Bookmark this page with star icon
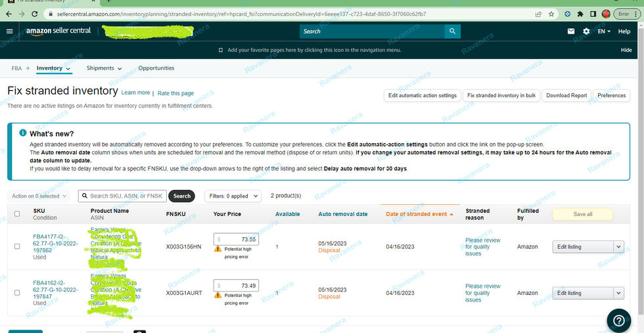Screen dimensions: 644x333 point(551,14)
